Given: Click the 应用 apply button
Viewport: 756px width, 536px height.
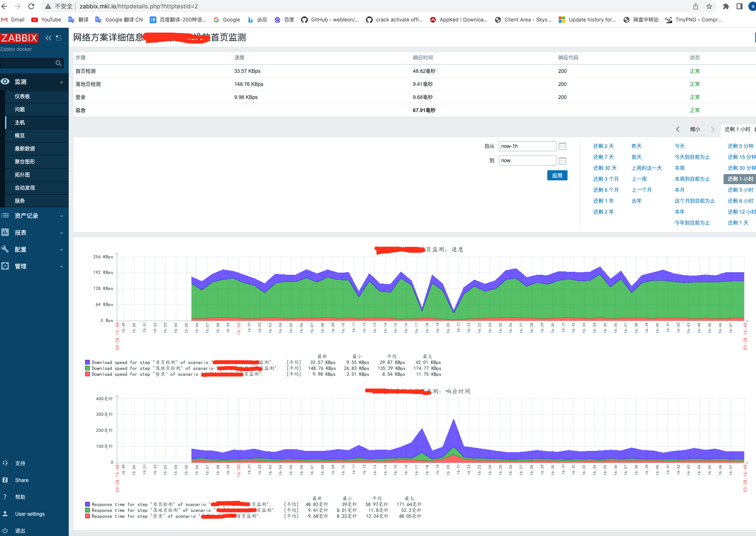Looking at the screenshot, I should 557,175.
